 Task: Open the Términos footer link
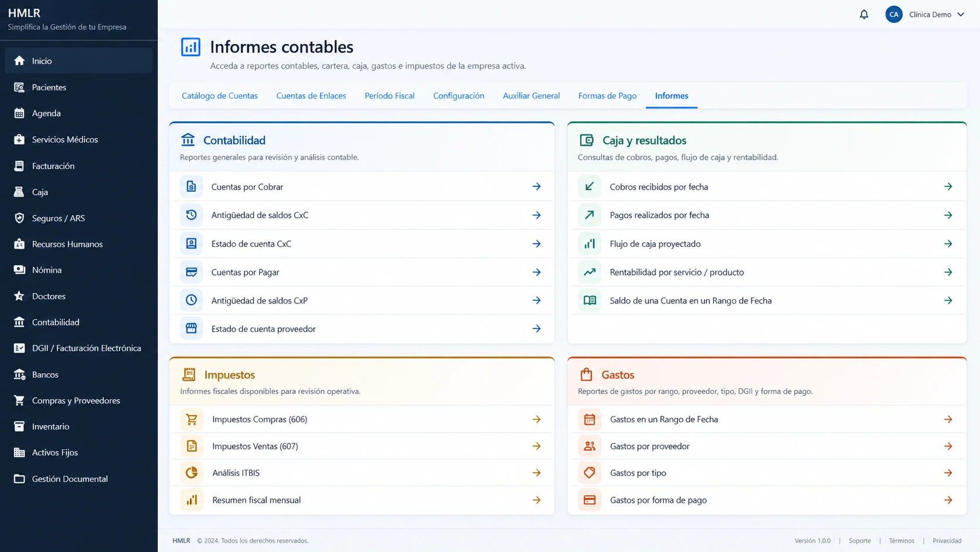click(901, 541)
